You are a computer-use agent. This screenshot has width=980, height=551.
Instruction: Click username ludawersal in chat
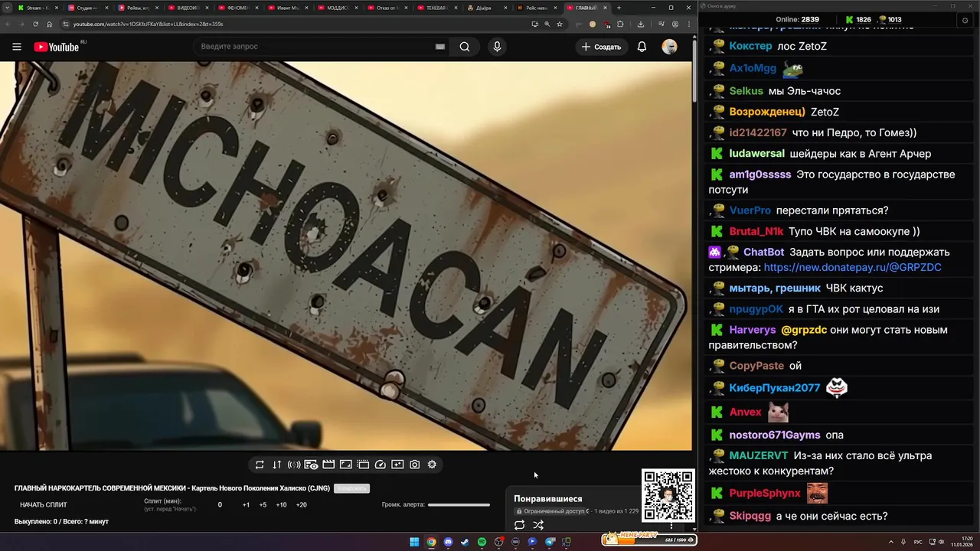(x=756, y=154)
